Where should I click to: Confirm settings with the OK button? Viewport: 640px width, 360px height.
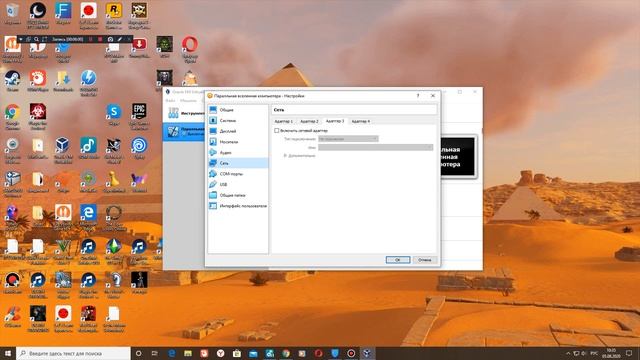point(398,260)
